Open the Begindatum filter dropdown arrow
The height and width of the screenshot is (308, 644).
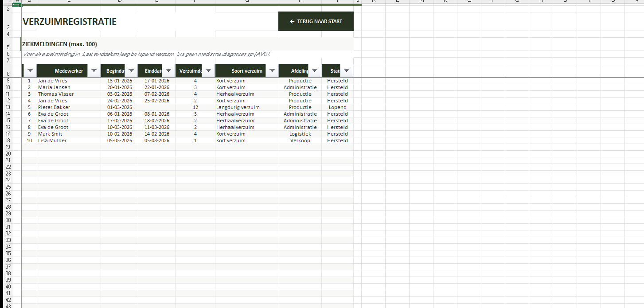pyautogui.click(x=131, y=71)
